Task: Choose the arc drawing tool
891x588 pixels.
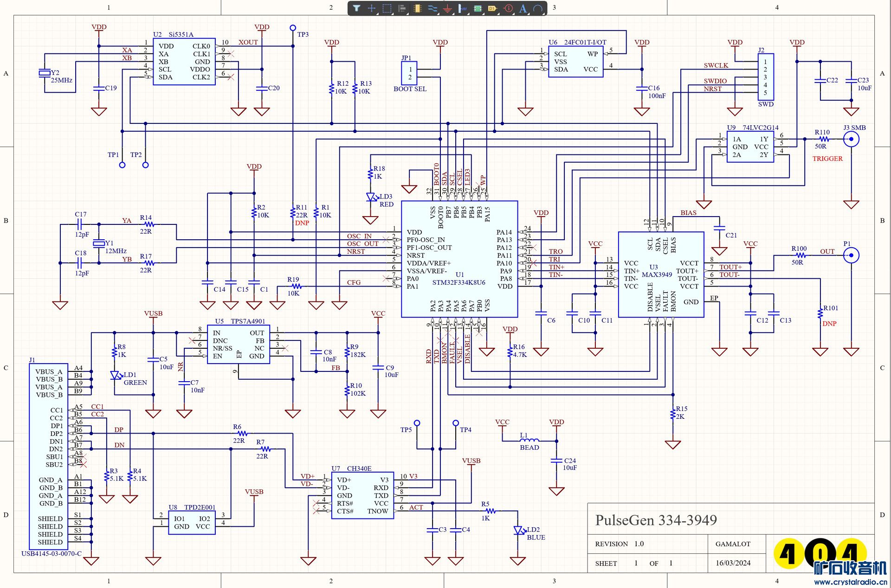Action: click(538, 8)
